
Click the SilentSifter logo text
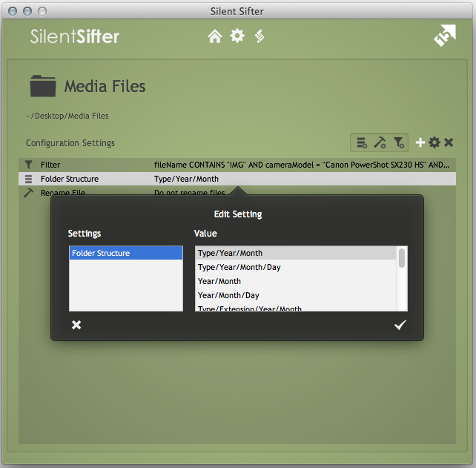[x=75, y=37]
